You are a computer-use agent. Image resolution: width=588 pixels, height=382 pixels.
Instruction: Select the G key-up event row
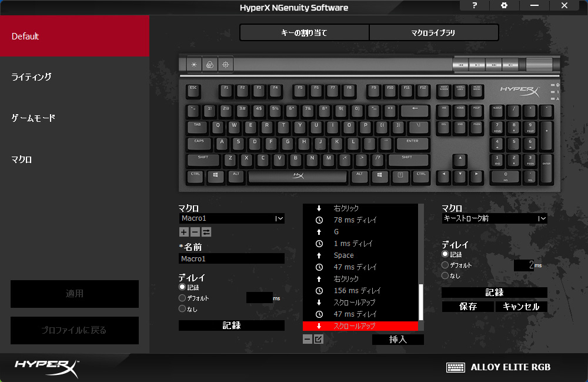pyautogui.click(x=360, y=232)
